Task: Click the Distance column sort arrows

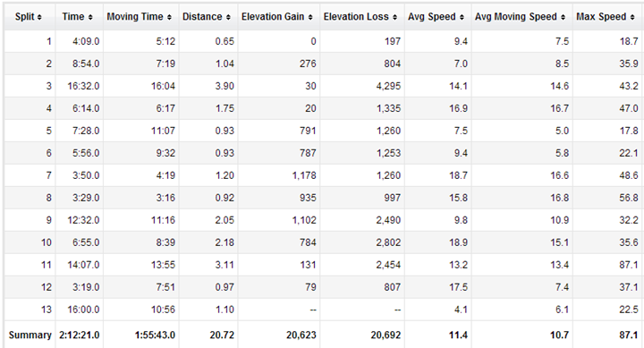Action: pyautogui.click(x=228, y=17)
